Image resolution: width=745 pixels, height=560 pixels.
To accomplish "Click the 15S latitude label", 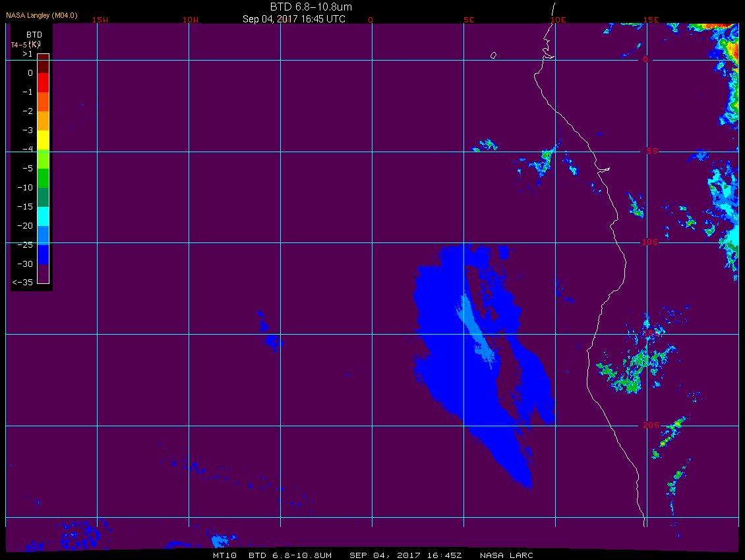I will tap(650, 333).
